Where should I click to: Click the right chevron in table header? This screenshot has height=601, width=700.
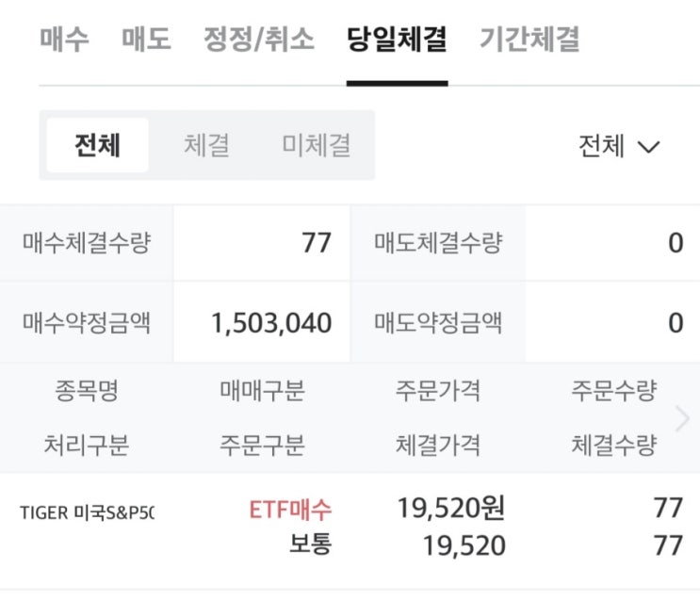click(x=683, y=419)
